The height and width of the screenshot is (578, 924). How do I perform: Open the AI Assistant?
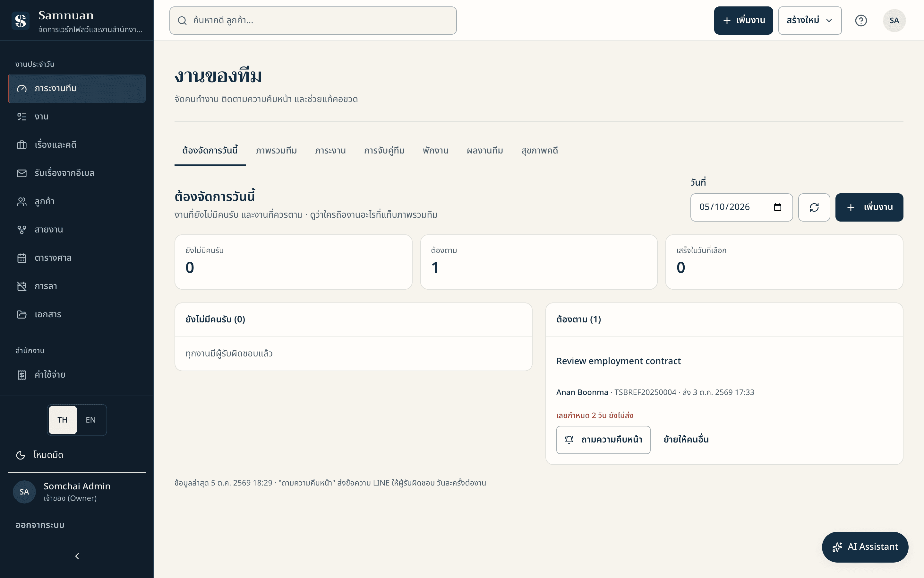[865, 547]
